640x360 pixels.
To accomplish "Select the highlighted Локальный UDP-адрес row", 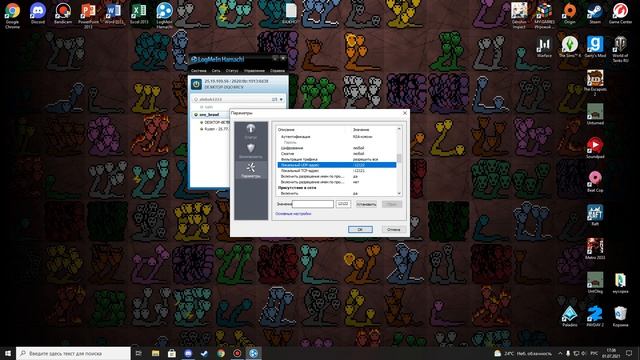I will [336, 165].
